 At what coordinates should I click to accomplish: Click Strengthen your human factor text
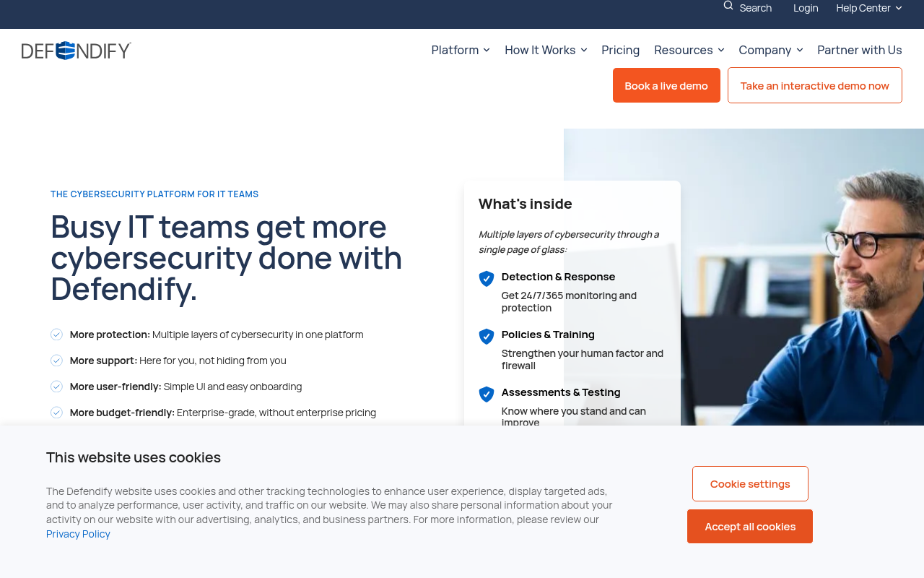pos(583,359)
